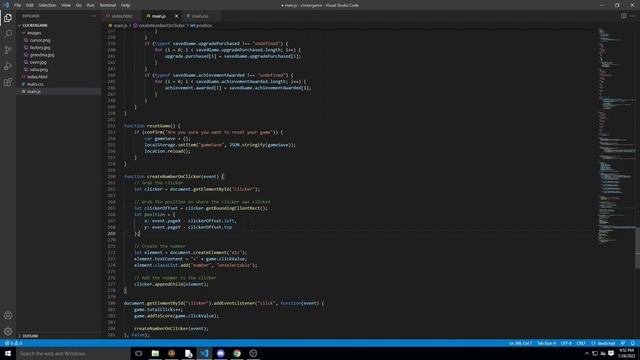640x360 pixels.
Task: Click the code minimap
Action: (x=616, y=135)
